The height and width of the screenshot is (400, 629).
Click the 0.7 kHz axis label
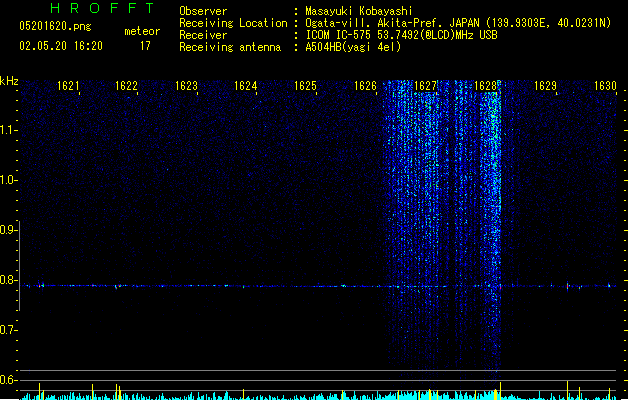[8, 330]
